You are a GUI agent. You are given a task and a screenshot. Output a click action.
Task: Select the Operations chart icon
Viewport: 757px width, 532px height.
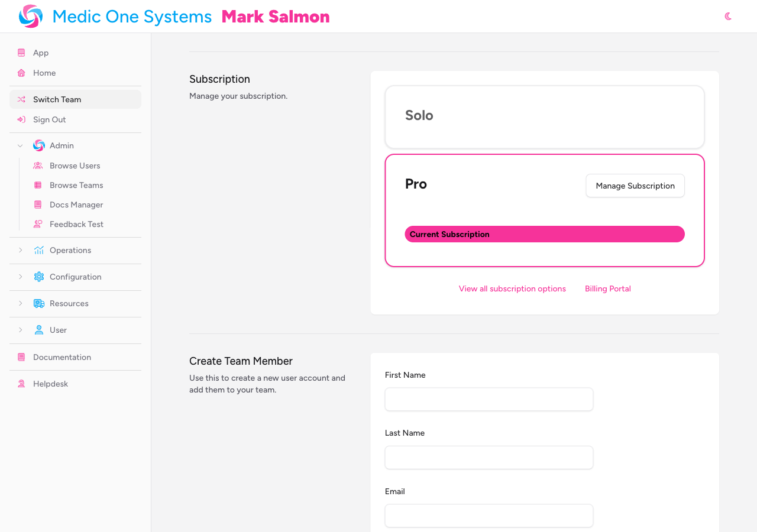click(x=38, y=250)
